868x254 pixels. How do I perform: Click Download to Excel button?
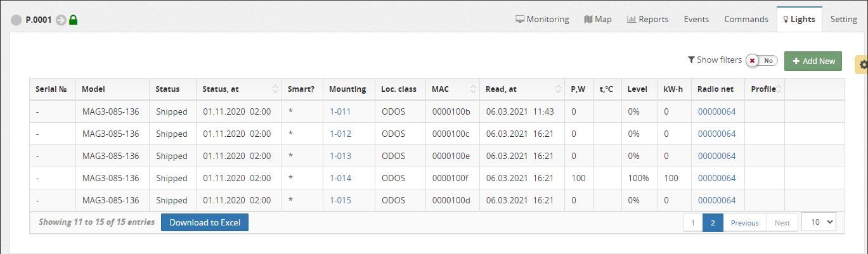pos(205,222)
